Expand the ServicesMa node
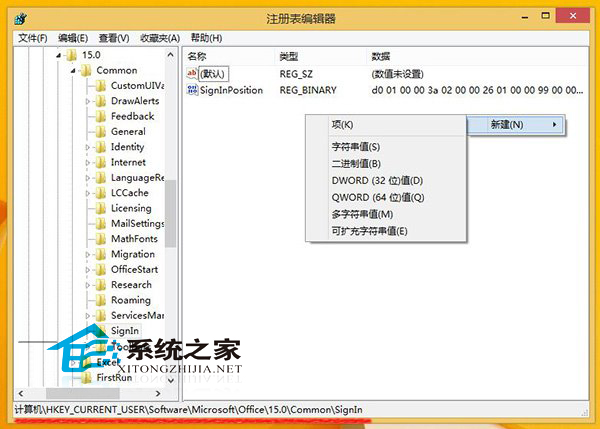The width and height of the screenshot is (600, 429). click(88, 316)
